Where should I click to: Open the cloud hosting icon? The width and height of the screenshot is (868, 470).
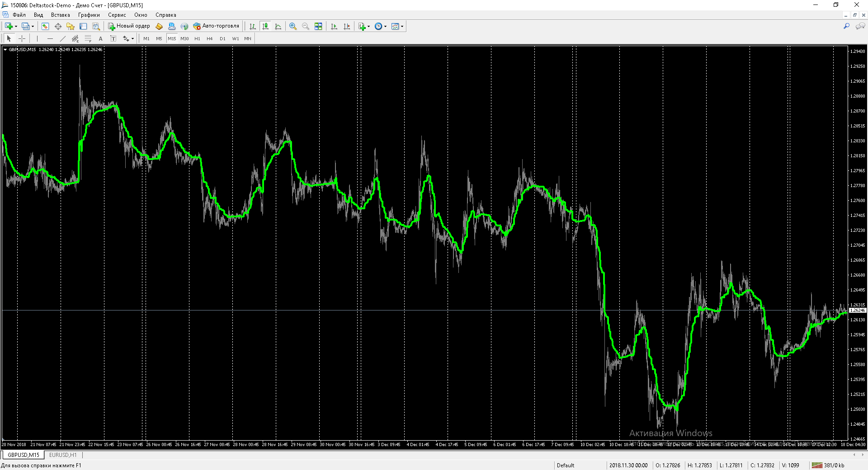pyautogui.click(x=172, y=26)
